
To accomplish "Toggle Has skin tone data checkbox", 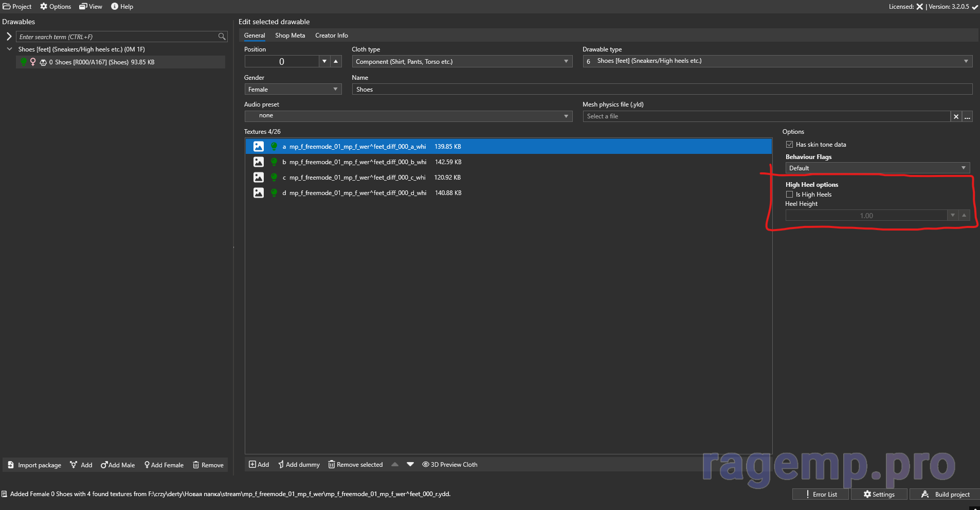I will click(x=789, y=145).
